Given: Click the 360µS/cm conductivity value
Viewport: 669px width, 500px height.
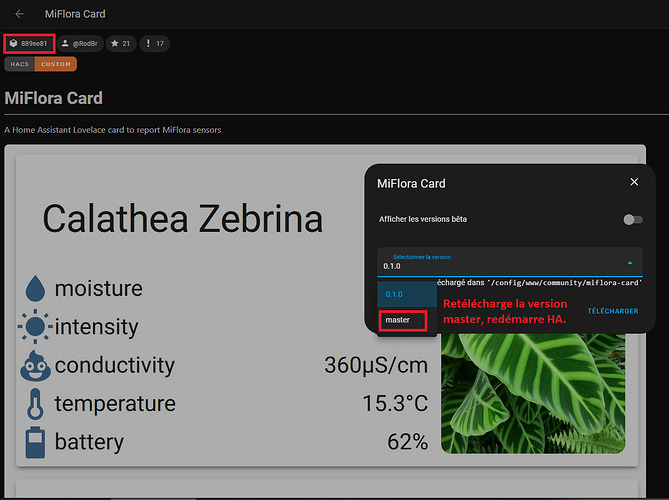Looking at the screenshot, I should coord(375,365).
